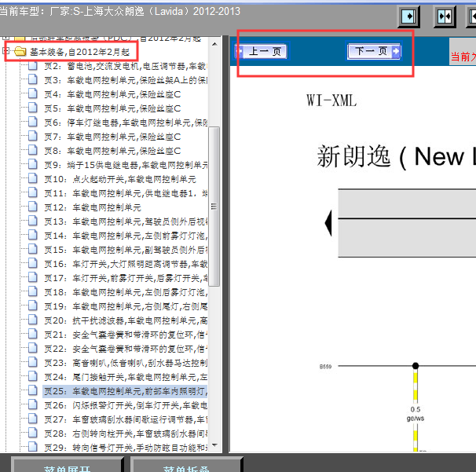Open 页13: 驾驶员侧外后视镜 entry

126,221
